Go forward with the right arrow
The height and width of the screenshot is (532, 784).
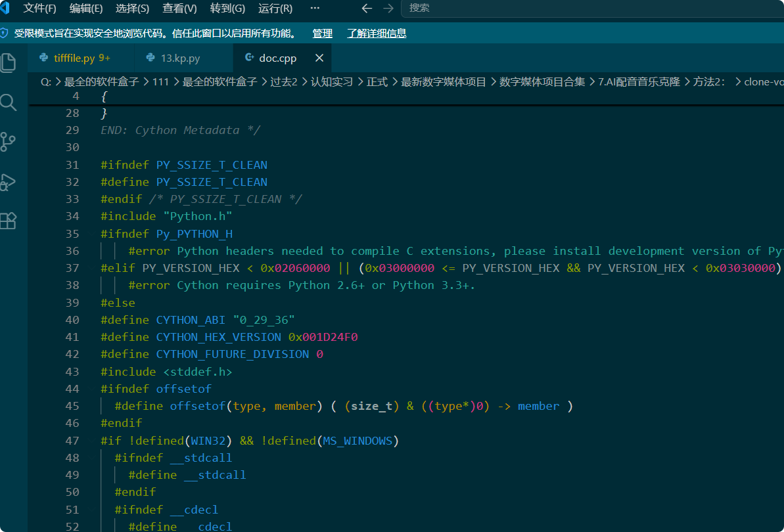point(388,9)
